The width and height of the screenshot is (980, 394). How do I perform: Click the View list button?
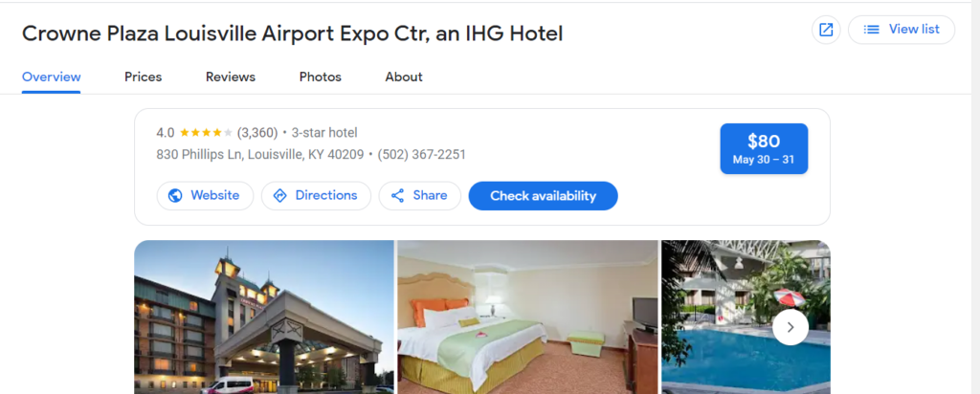pyautogui.click(x=902, y=30)
